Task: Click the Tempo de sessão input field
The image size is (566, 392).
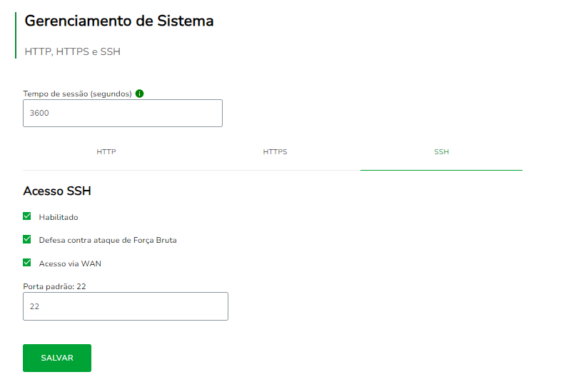Action: point(123,113)
